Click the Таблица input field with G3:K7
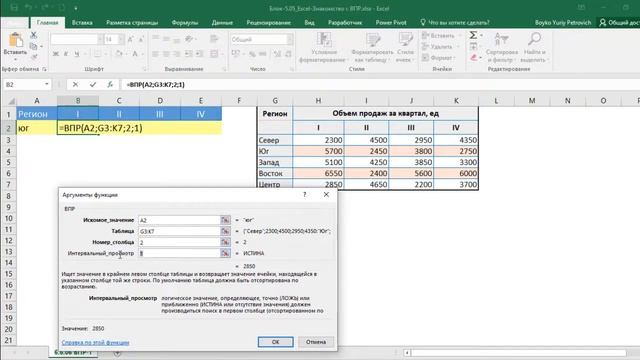640x360 pixels. (x=179, y=231)
